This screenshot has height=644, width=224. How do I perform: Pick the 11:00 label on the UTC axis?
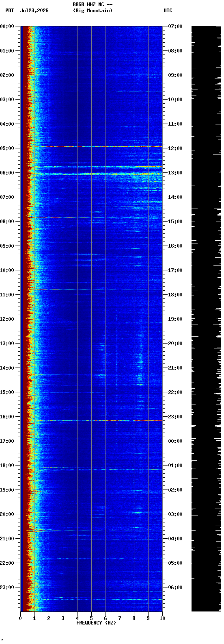click(175, 124)
